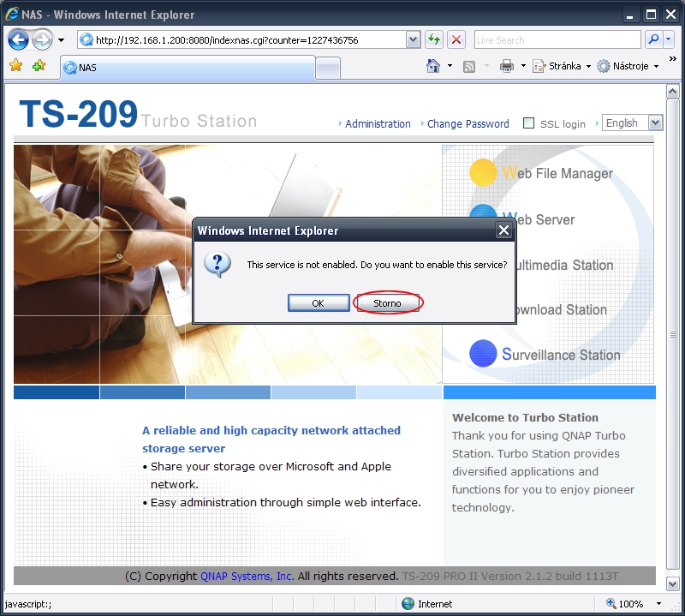Click the Internet zone status icon
Screen dimensions: 685x616
coord(408,604)
